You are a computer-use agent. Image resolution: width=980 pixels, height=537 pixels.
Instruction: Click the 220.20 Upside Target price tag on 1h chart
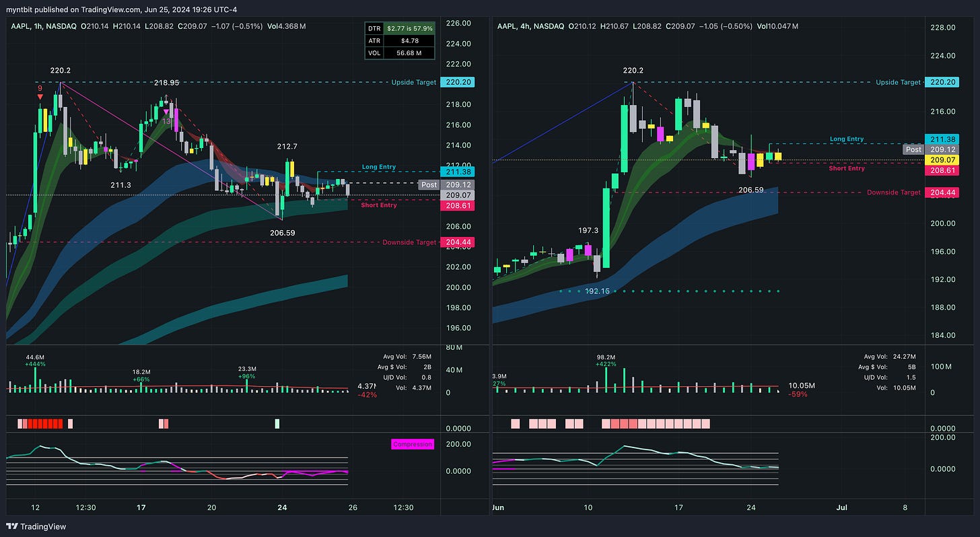pyautogui.click(x=457, y=82)
